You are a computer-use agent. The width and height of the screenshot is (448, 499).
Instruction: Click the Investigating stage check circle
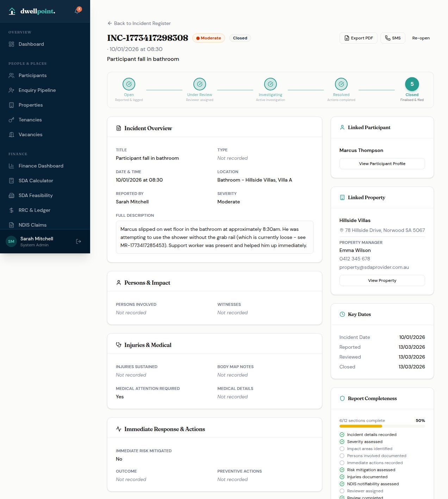(270, 84)
